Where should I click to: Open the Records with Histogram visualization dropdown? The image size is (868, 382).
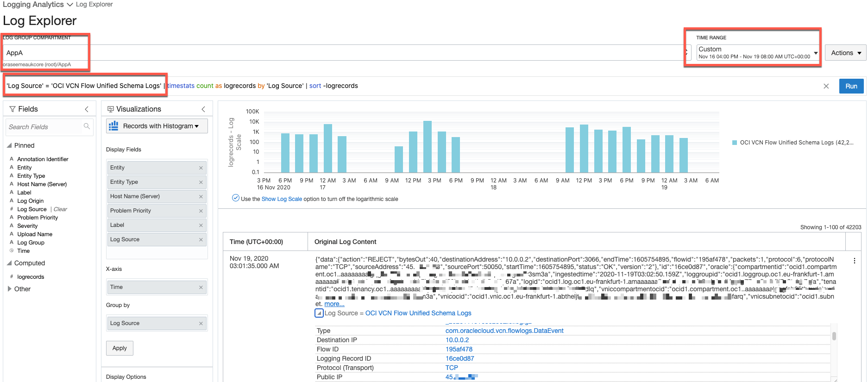coord(157,126)
